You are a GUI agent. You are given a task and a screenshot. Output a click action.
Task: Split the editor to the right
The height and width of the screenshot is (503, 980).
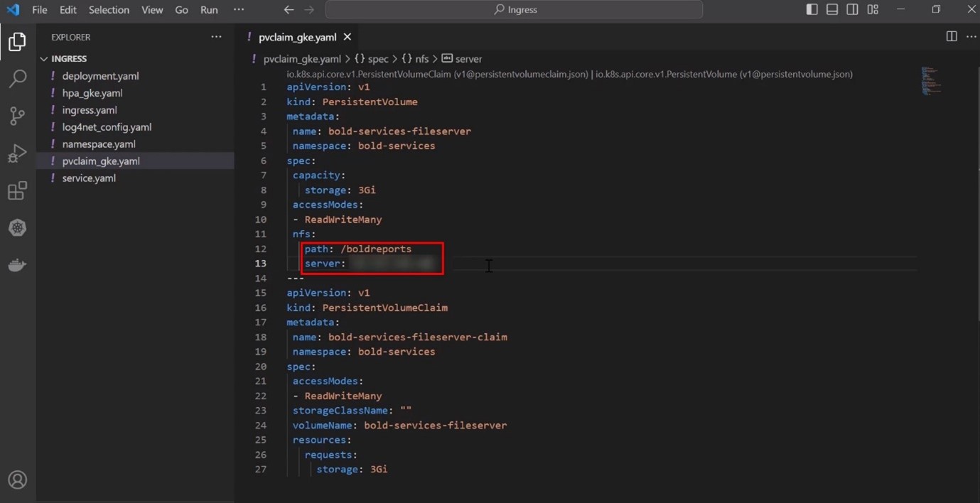(x=951, y=37)
